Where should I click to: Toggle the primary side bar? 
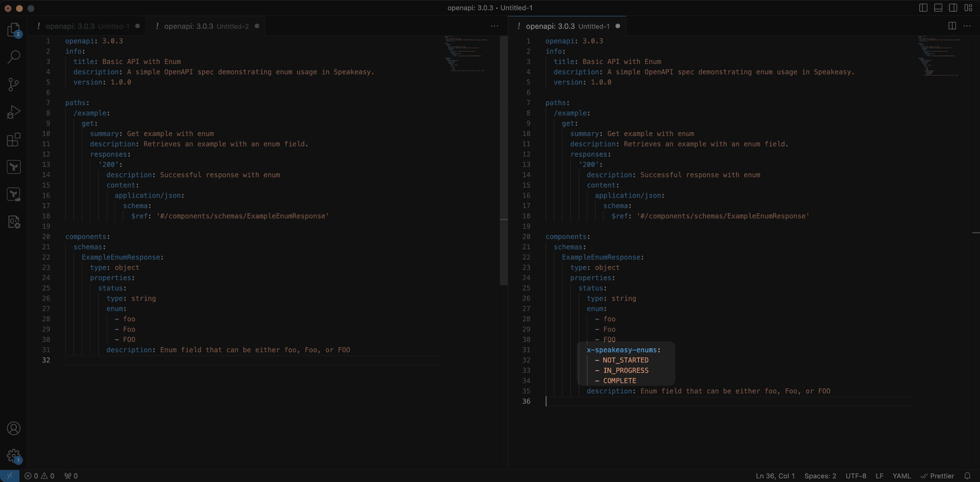click(x=923, y=7)
